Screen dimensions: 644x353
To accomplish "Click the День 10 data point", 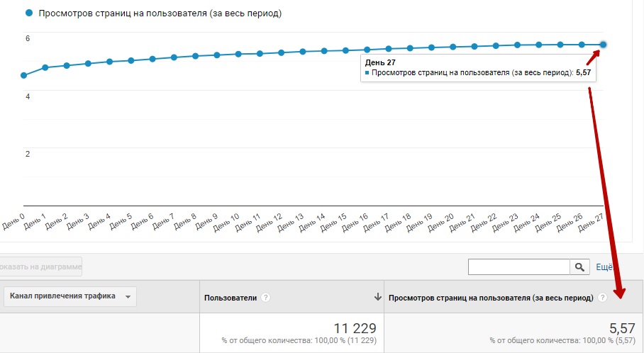I will 238,54.
